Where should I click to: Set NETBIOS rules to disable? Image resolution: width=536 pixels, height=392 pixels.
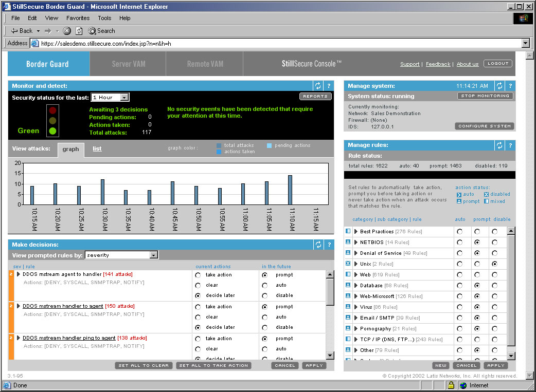[x=495, y=242]
